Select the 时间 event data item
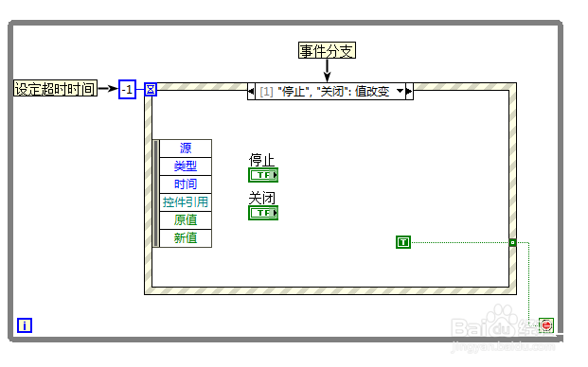 (x=186, y=184)
